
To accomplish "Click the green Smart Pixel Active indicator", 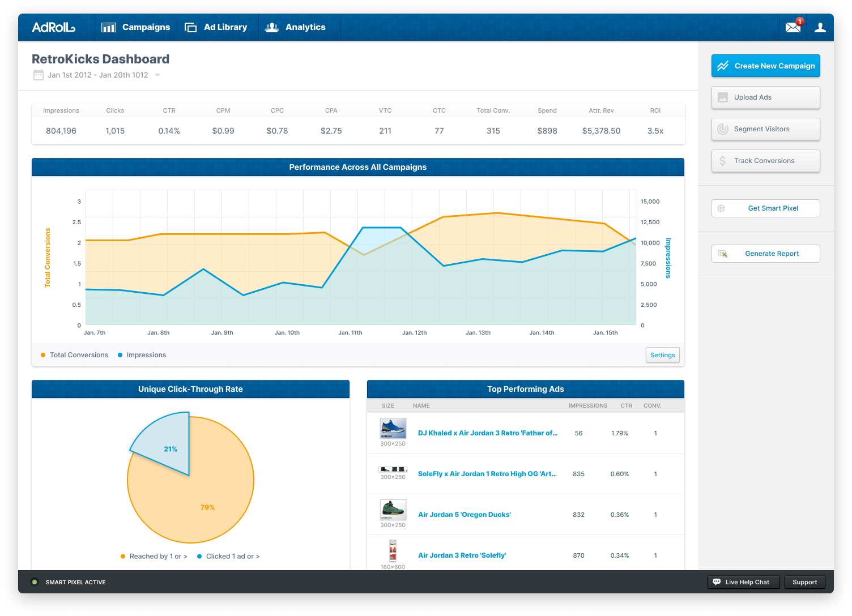I will [x=34, y=582].
